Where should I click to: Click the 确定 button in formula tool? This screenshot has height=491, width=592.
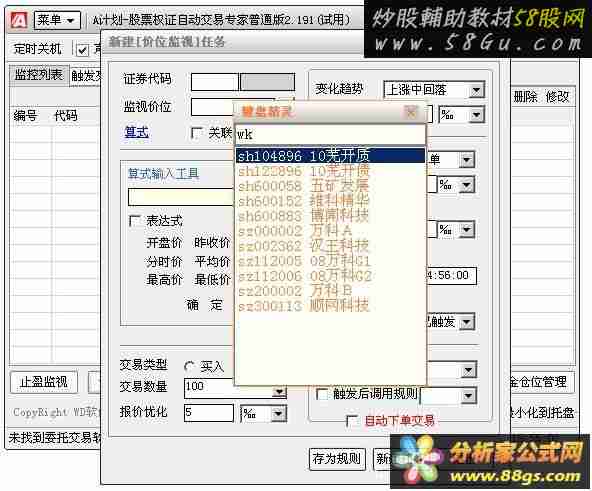pos(204,304)
